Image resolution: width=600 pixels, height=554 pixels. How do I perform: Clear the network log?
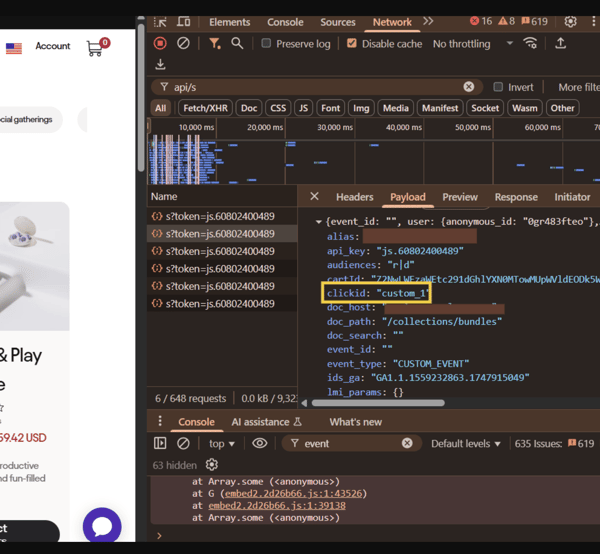click(x=183, y=44)
